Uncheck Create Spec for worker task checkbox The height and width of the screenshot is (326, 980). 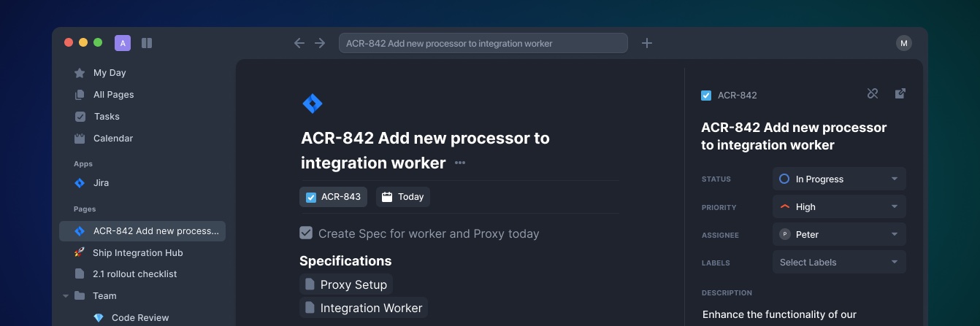coord(306,233)
